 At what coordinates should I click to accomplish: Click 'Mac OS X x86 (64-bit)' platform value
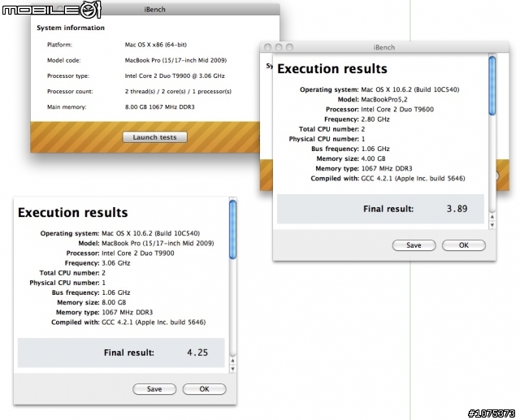pos(155,45)
